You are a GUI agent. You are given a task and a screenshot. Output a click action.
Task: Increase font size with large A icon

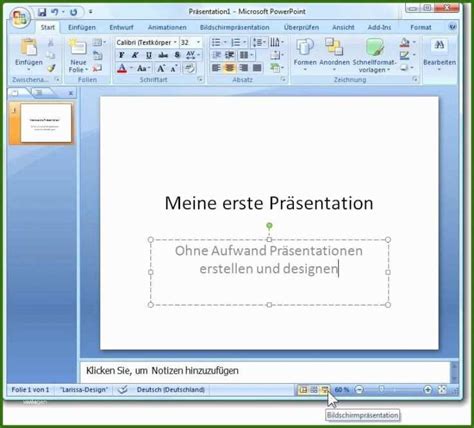tap(161, 68)
